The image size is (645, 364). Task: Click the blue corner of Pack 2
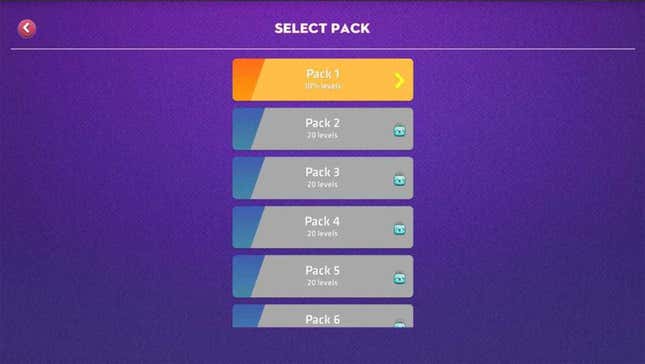pyautogui.click(x=246, y=129)
